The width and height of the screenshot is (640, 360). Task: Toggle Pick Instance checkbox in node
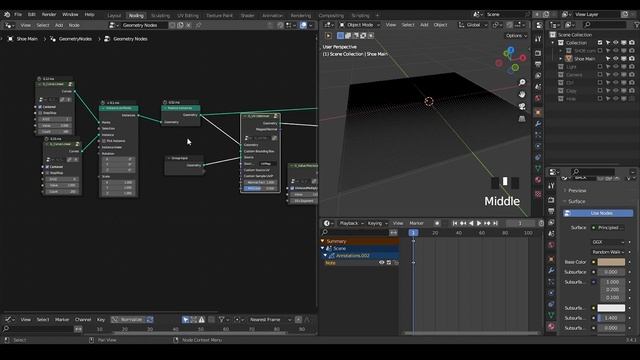[104, 141]
